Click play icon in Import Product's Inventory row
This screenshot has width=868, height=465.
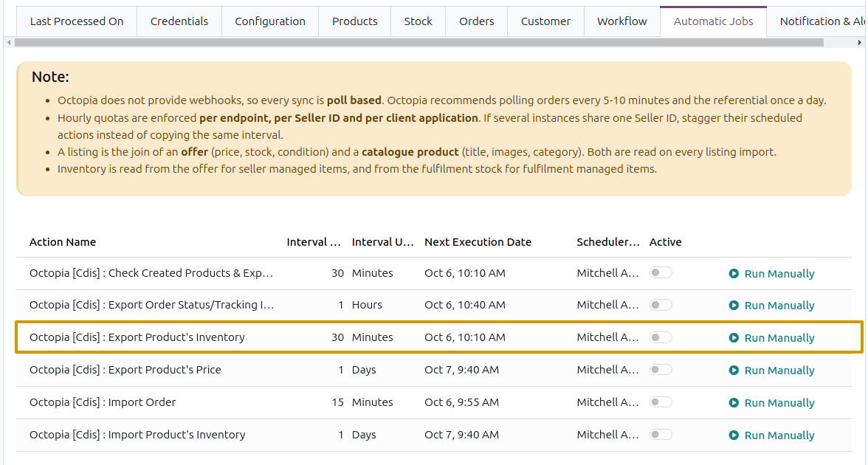point(734,435)
